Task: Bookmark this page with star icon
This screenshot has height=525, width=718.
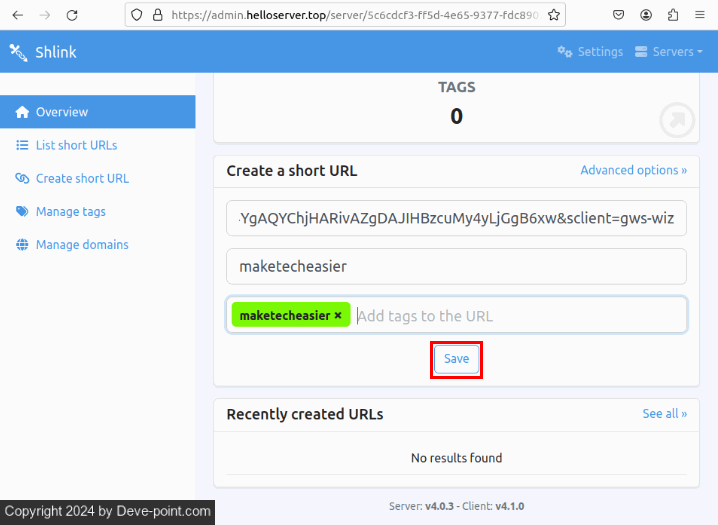Action: click(x=553, y=15)
